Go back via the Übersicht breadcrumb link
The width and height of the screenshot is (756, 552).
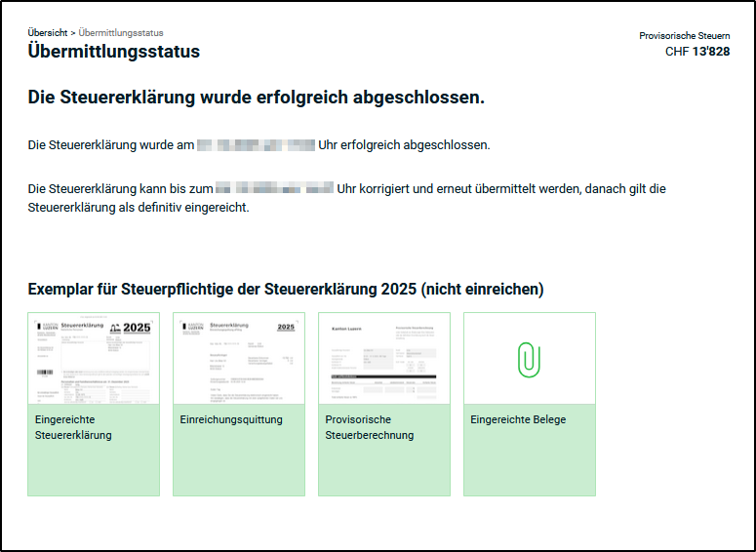[x=48, y=33]
